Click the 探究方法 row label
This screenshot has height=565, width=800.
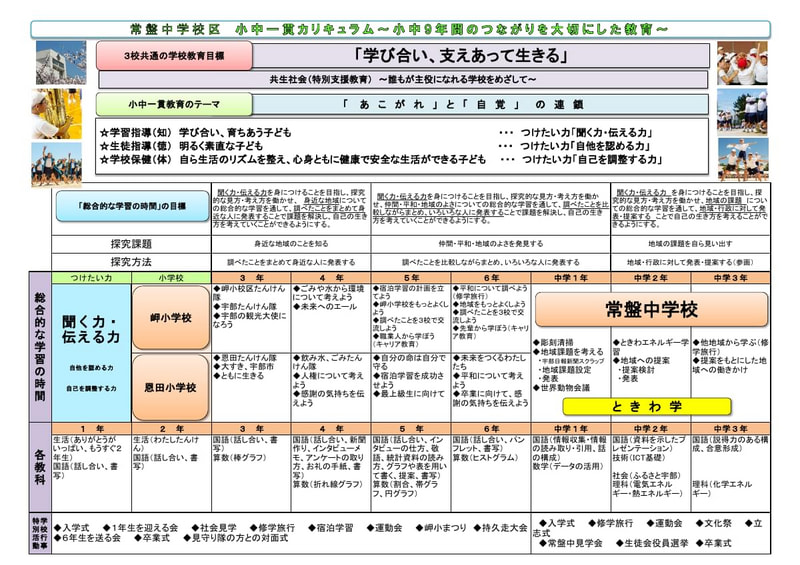[131, 262]
